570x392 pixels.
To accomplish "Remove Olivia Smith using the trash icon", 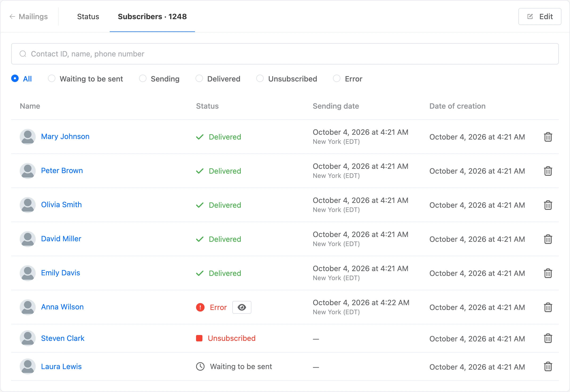I will coord(548,205).
